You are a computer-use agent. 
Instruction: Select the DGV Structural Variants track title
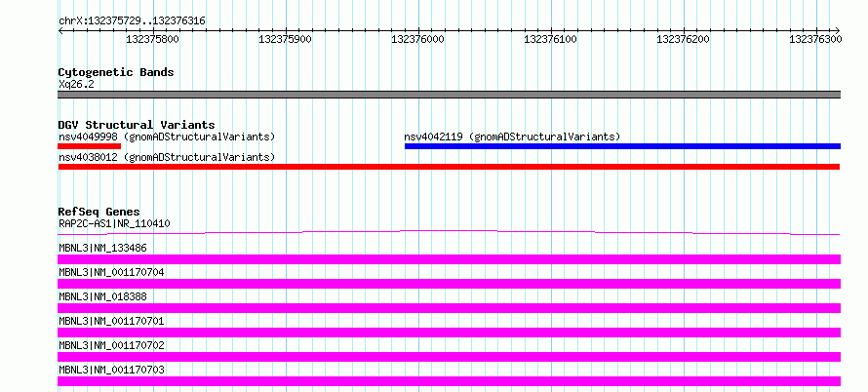[137, 125]
